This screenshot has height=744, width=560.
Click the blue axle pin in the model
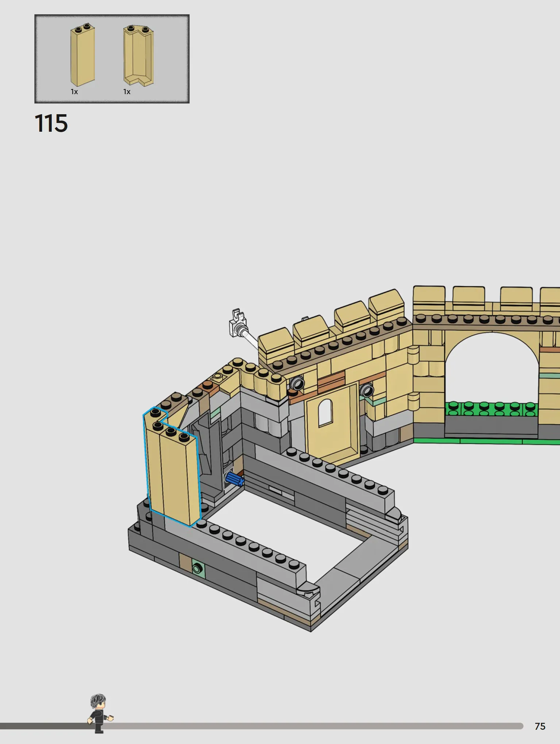tap(234, 478)
